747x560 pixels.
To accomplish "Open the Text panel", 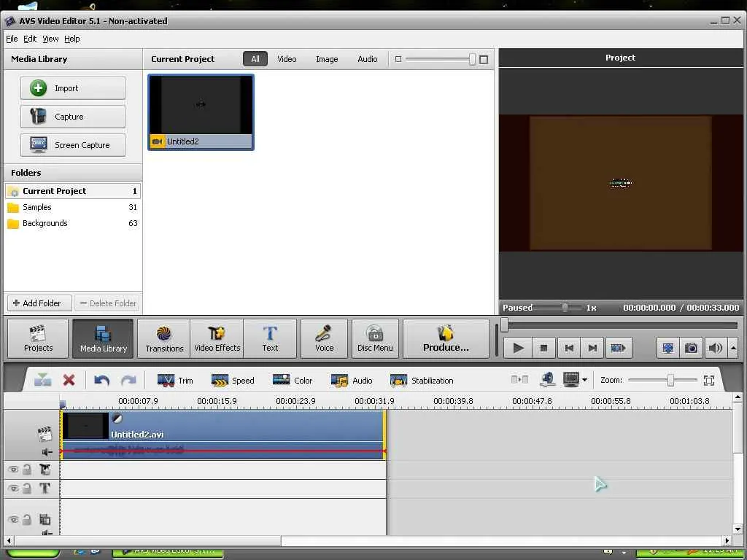I will [270, 338].
